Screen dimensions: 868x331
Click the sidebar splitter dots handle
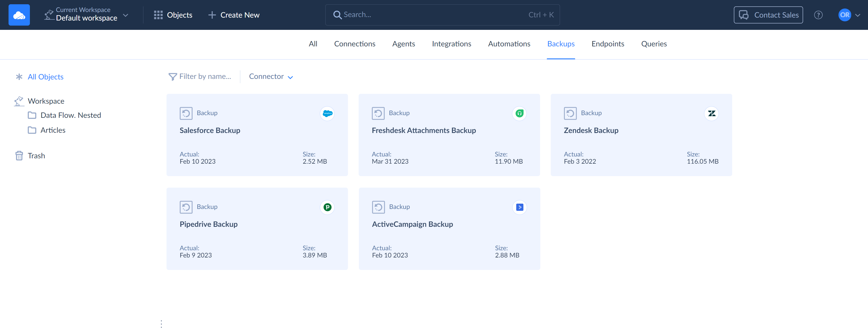(161, 324)
